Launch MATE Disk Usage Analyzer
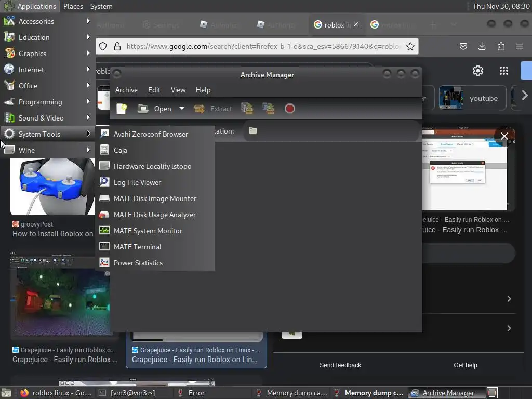 (x=155, y=215)
